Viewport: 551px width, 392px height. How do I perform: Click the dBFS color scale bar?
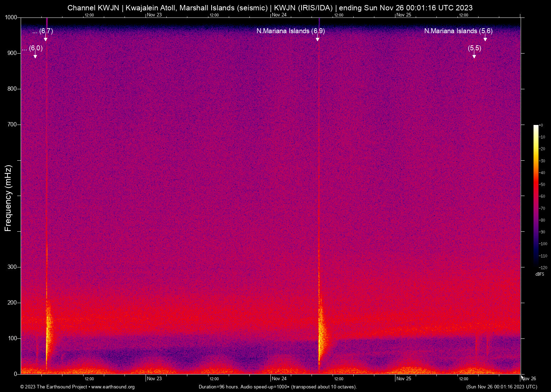(x=536, y=196)
